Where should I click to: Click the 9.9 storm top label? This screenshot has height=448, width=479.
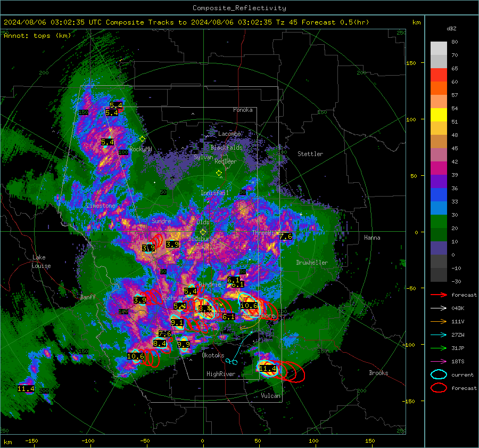pos(184,345)
